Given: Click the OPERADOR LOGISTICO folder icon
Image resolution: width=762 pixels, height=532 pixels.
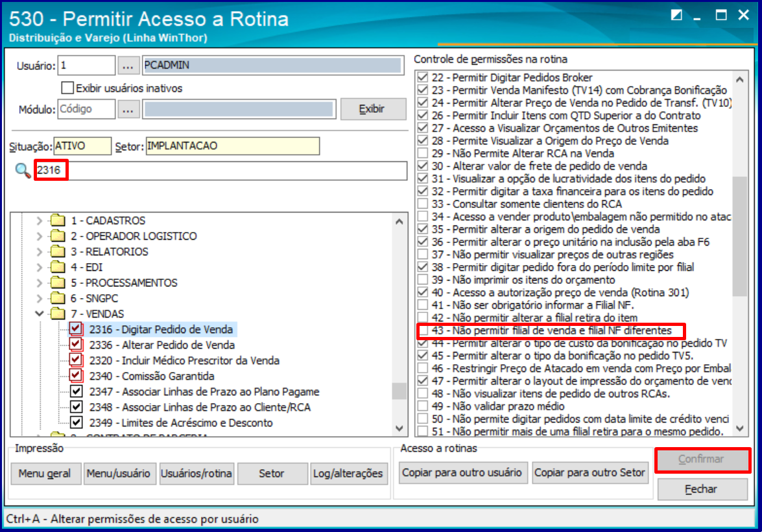Looking at the screenshot, I should pyautogui.click(x=58, y=236).
